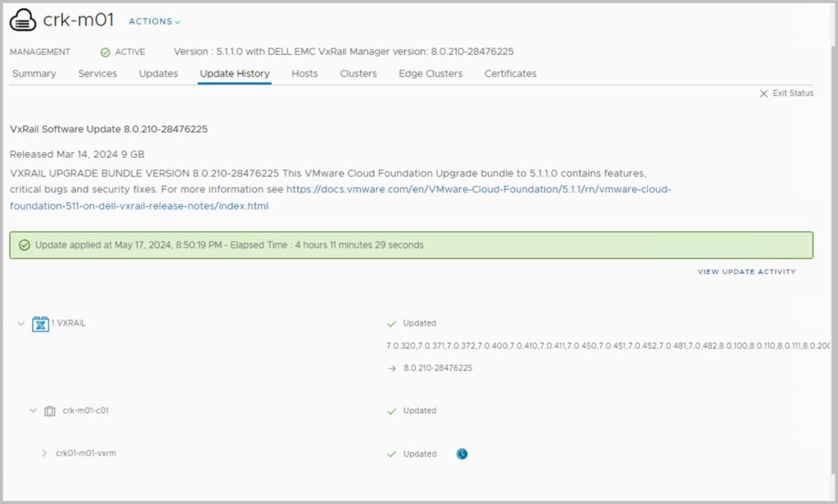Click the X icon next to Exit Status
This screenshot has height=504, width=838.
pyautogui.click(x=764, y=93)
